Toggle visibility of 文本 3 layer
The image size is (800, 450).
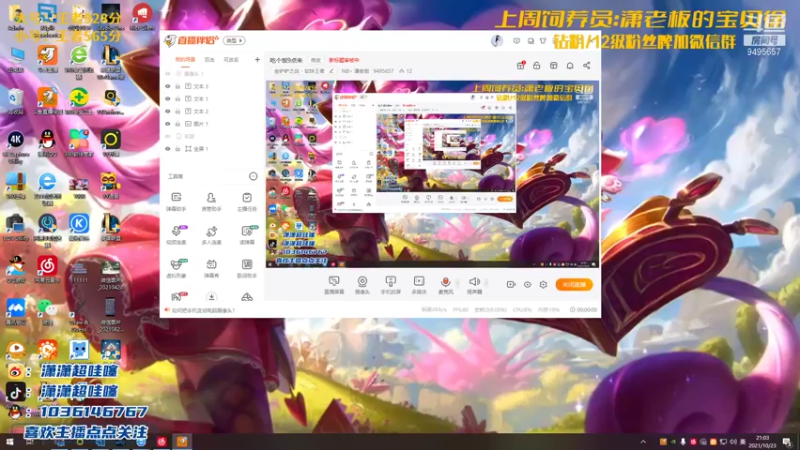pyautogui.click(x=167, y=86)
